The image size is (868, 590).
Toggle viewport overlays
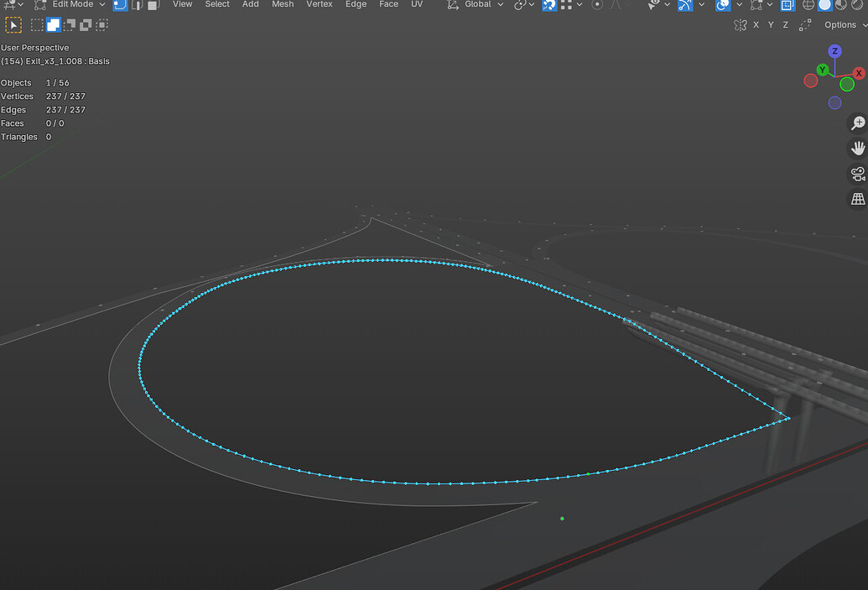[722, 5]
